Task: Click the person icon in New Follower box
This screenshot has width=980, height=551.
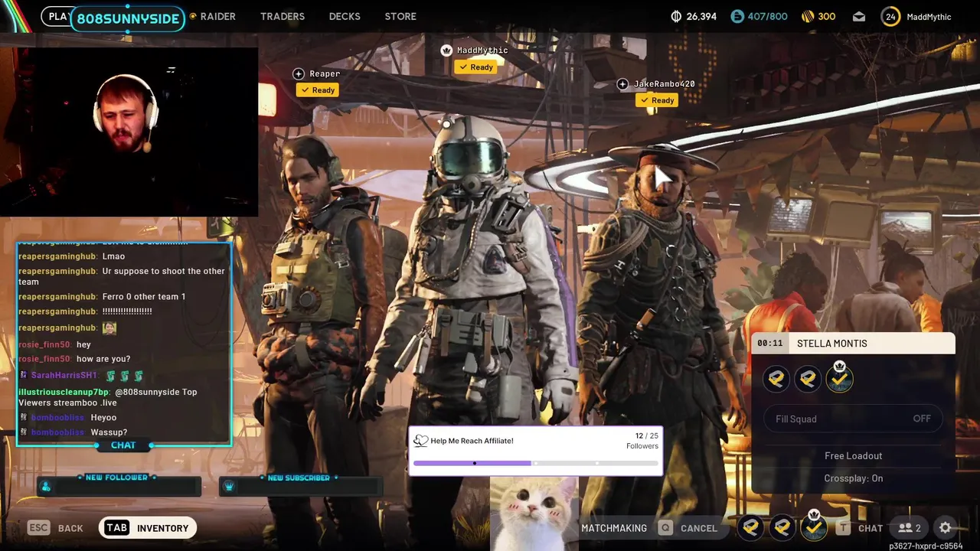Action: tap(46, 487)
